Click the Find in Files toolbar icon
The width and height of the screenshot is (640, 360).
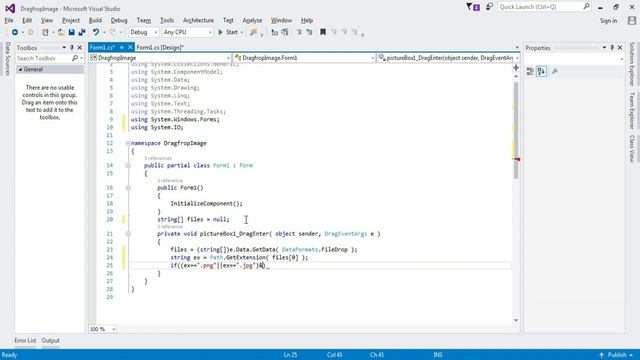[253, 32]
